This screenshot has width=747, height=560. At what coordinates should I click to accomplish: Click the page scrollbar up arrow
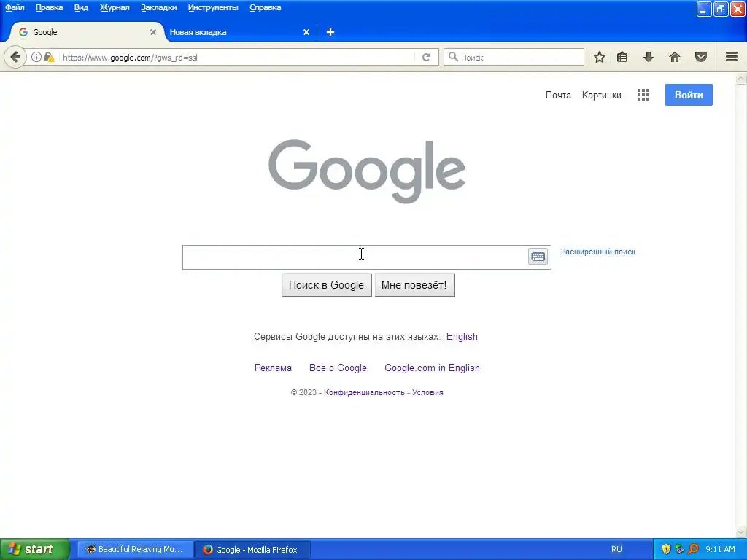pyautogui.click(x=741, y=79)
